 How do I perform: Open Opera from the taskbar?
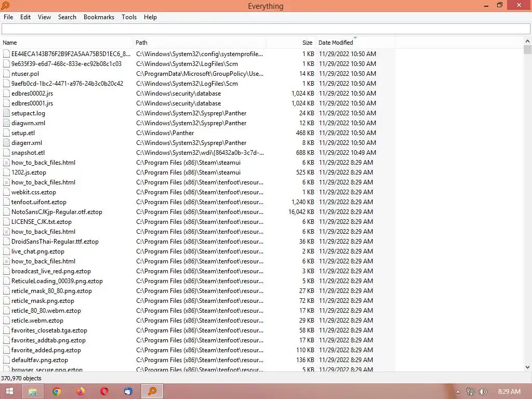point(104,391)
